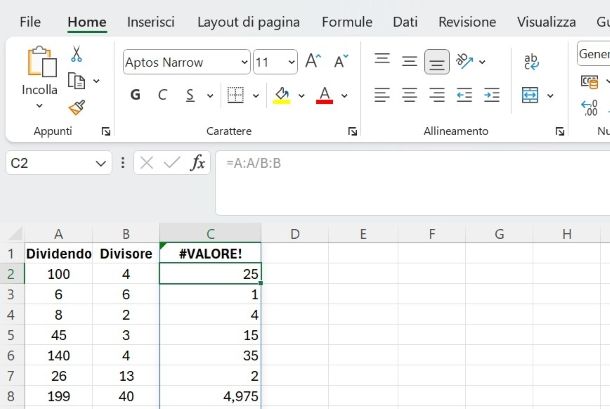Increase font size with large A
The width and height of the screenshot is (610, 409).
pyautogui.click(x=313, y=61)
